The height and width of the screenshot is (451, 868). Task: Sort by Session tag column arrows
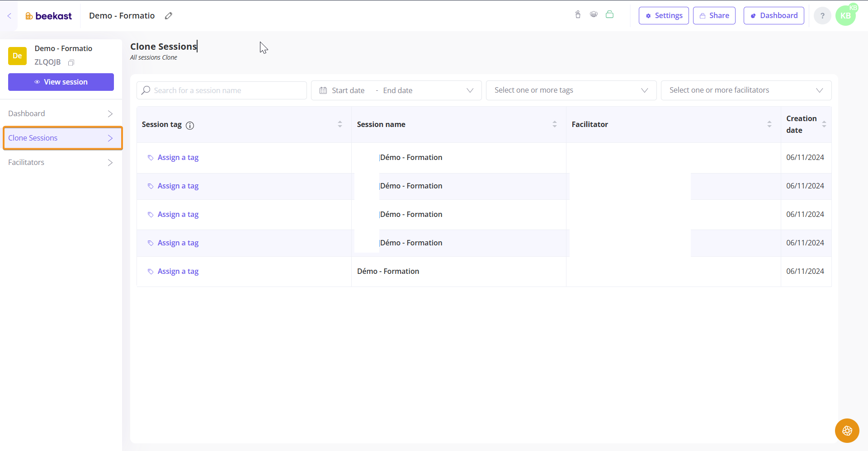coord(340,124)
